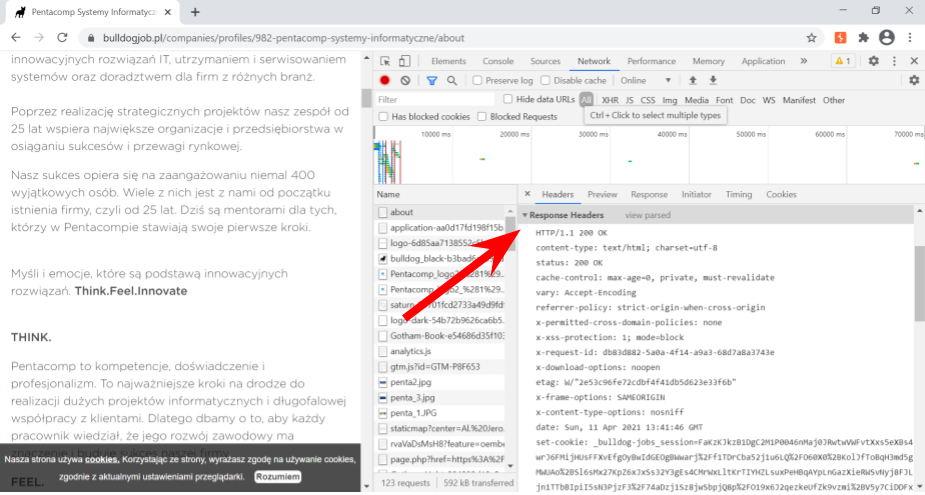Filter requests by Font type
This screenshot has height=495, width=925.
(x=724, y=100)
